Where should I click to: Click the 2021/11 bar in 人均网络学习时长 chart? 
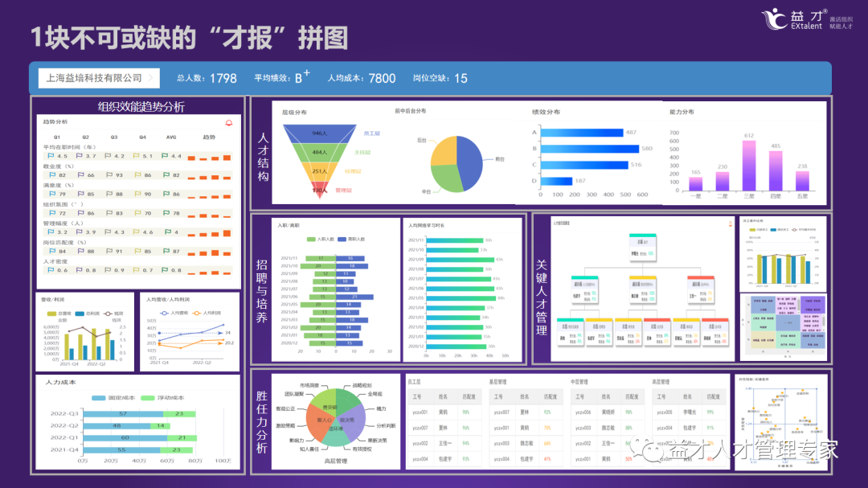[454, 240]
